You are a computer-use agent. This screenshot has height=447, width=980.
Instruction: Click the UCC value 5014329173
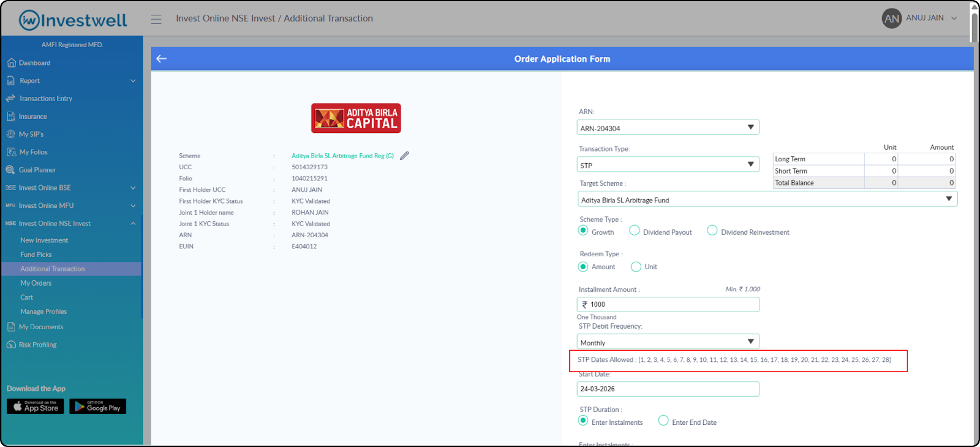309,167
